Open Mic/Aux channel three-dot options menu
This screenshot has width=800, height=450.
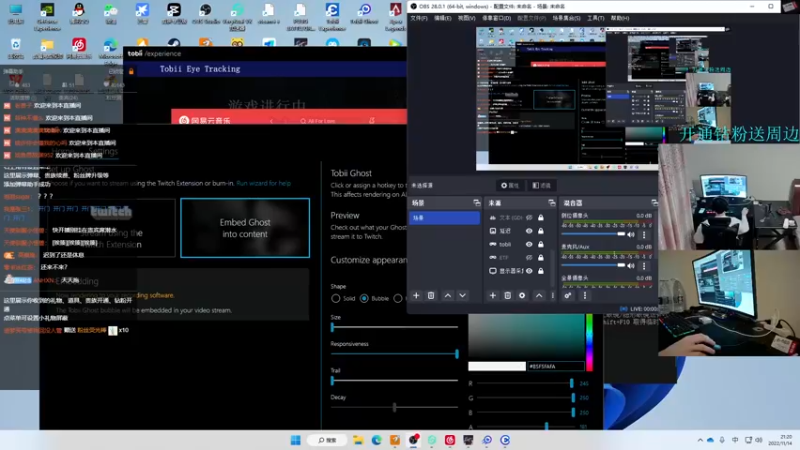coord(644,266)
